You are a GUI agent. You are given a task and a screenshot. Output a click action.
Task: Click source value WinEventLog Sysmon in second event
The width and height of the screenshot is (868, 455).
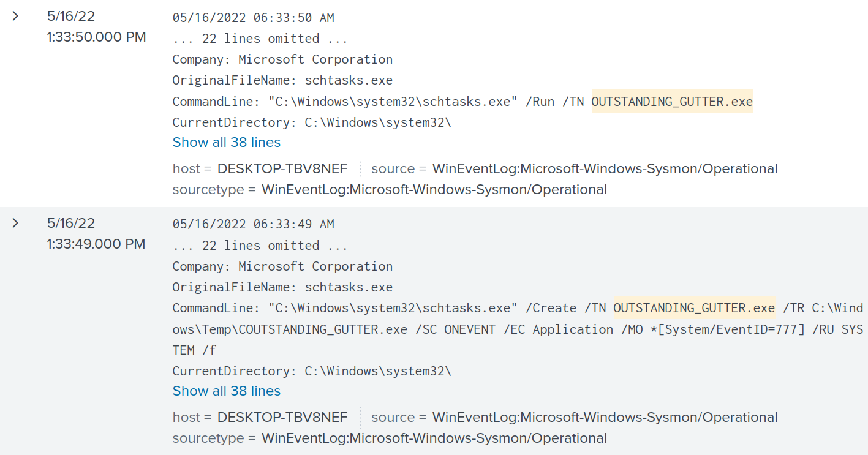[x=606, y=417]
